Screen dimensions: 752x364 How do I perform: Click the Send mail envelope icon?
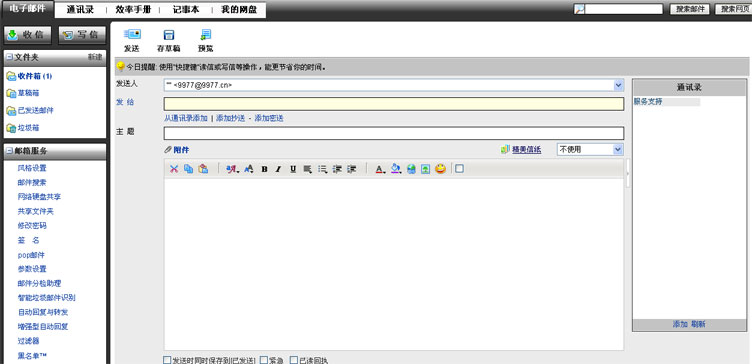coord(132,35)
